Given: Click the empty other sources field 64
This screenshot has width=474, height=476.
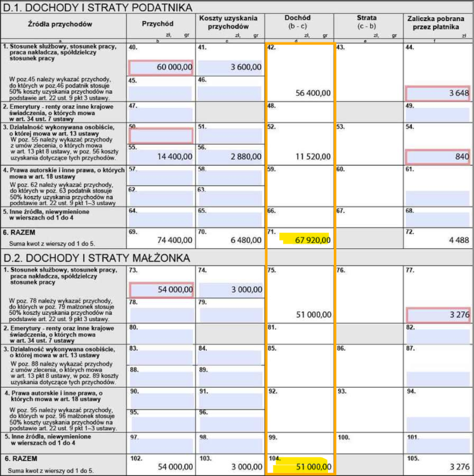Looking at the screenshot, I should pos(161,220).
